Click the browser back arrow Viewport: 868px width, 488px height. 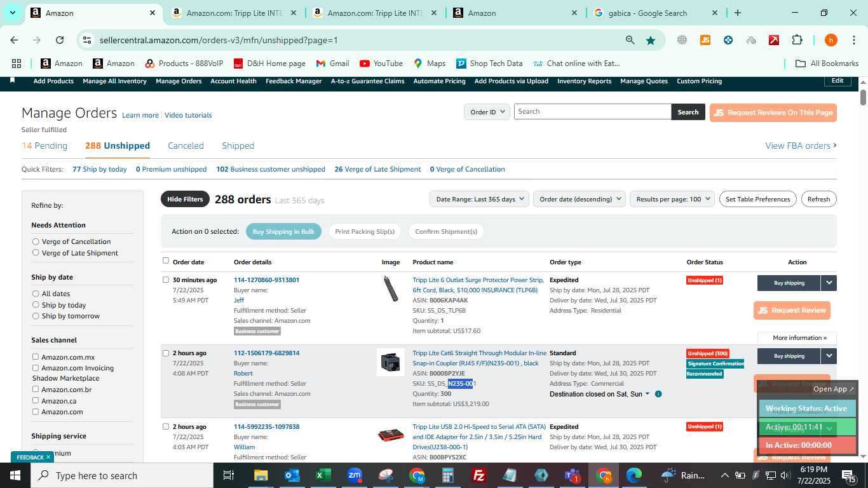pos(14,40)
